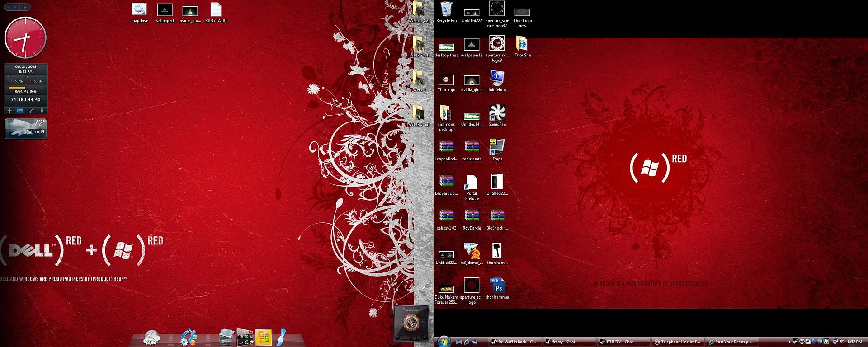Open the dock settings gear icon
This screenshot has height=347, width=868.
[189, 338]
